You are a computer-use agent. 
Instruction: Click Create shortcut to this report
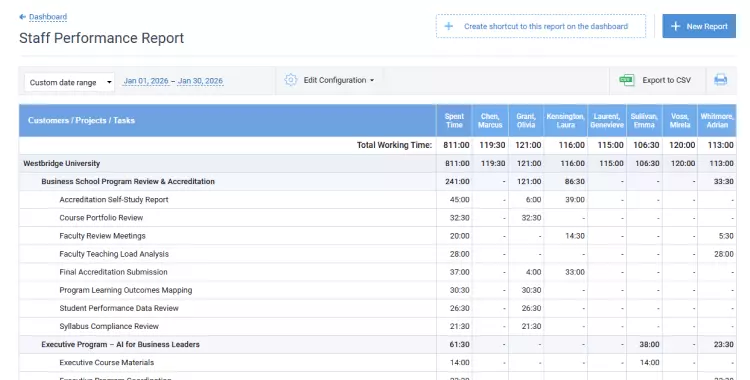541,26
